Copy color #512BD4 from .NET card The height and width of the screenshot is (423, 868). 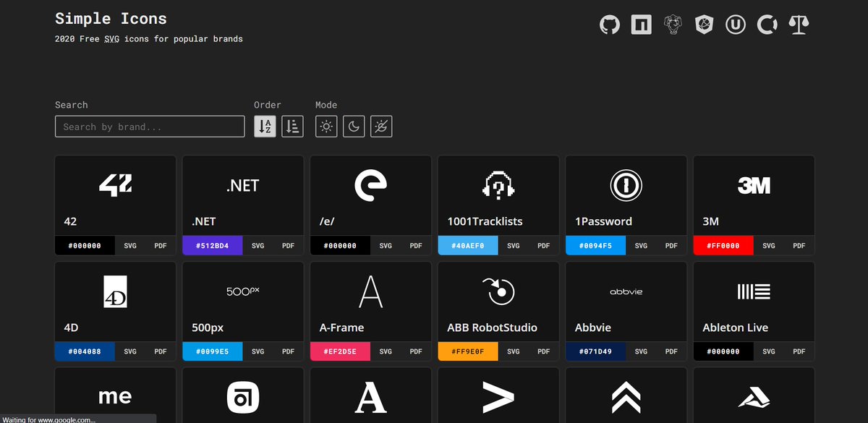point(213,246)
